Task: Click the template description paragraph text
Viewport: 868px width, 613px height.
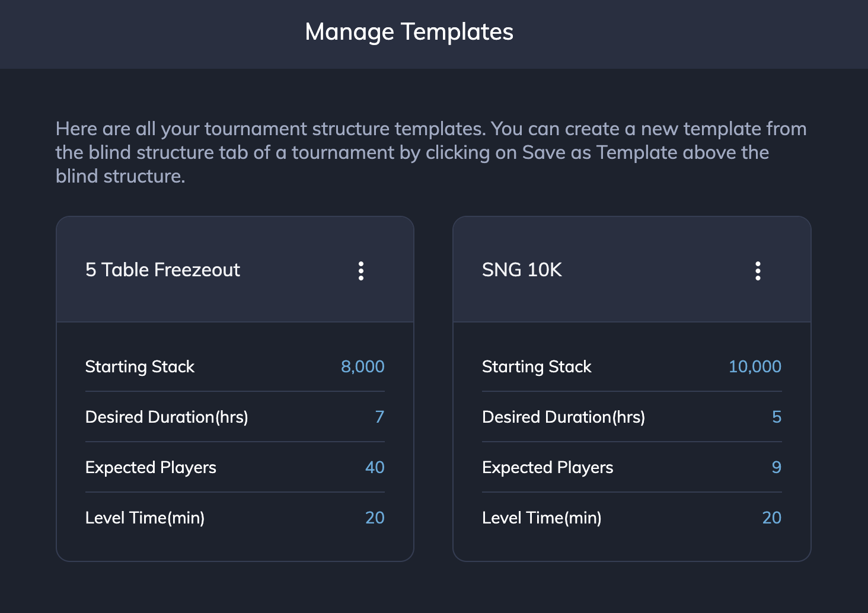Action: coord(430,152)
